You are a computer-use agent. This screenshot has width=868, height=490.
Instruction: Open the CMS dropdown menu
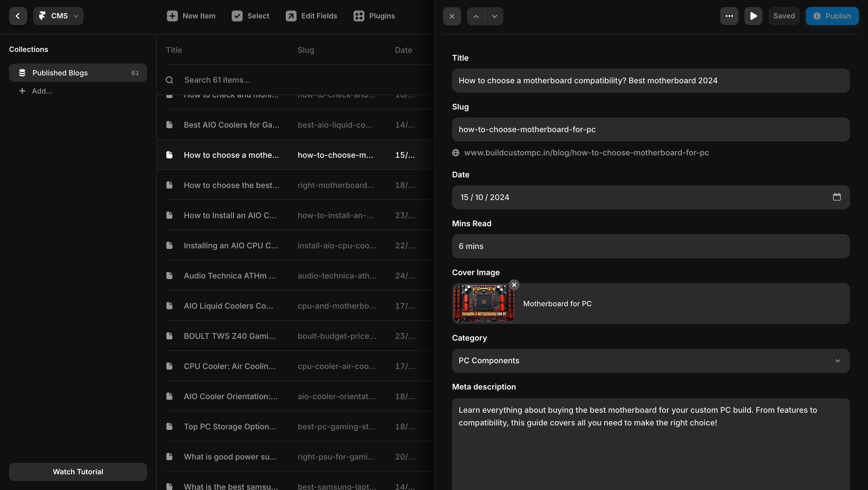tap(58, 16)
